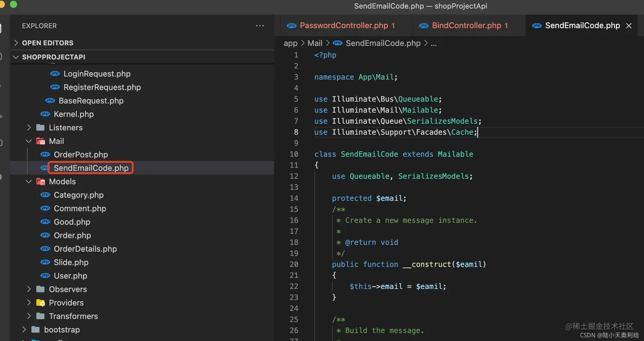Open BaseRequest.php file

click(x=91, y=101)
